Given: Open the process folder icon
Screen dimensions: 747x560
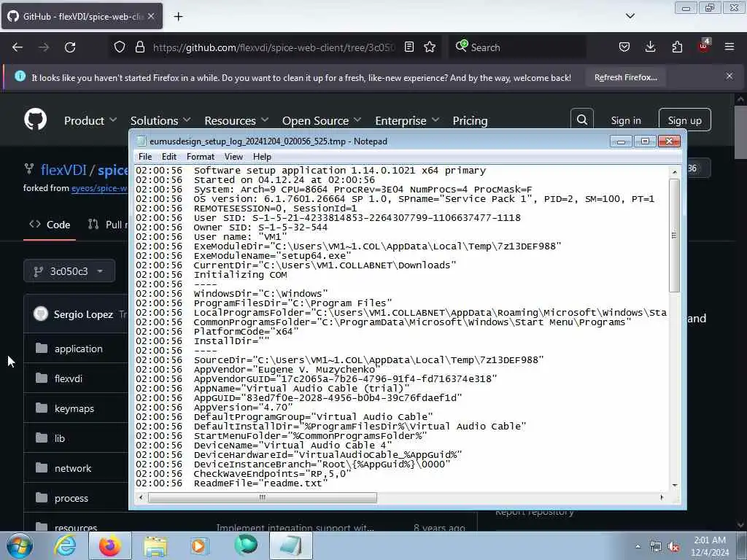Looking at the screenshot, I should (x=42, y=497).
